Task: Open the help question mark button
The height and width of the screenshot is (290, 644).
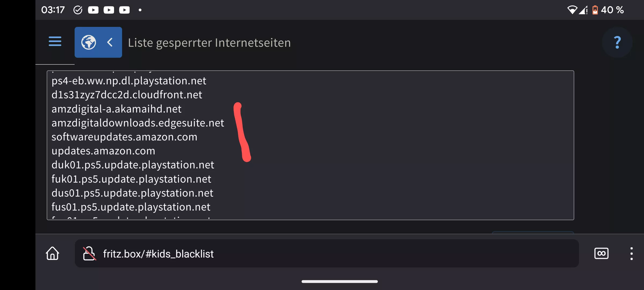Action: tap(617, 42)
